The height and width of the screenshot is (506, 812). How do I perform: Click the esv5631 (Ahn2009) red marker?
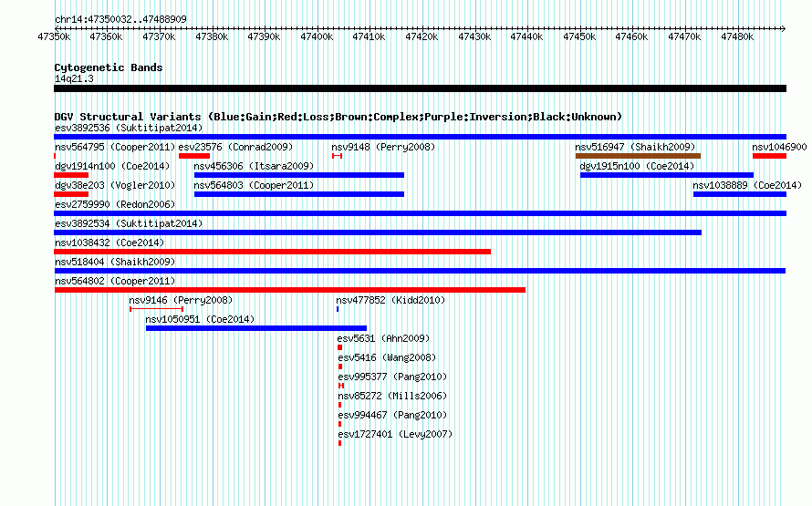(x=339, y=347)
